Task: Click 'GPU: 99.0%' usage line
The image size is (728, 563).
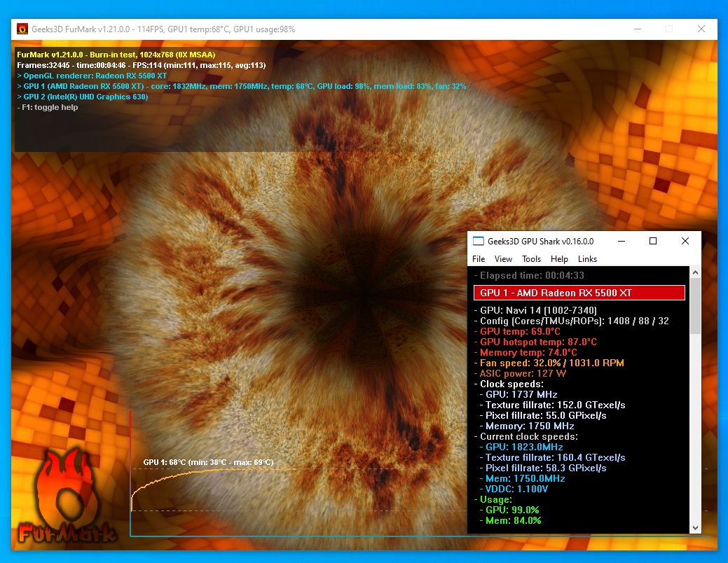Action: point(509,510)
